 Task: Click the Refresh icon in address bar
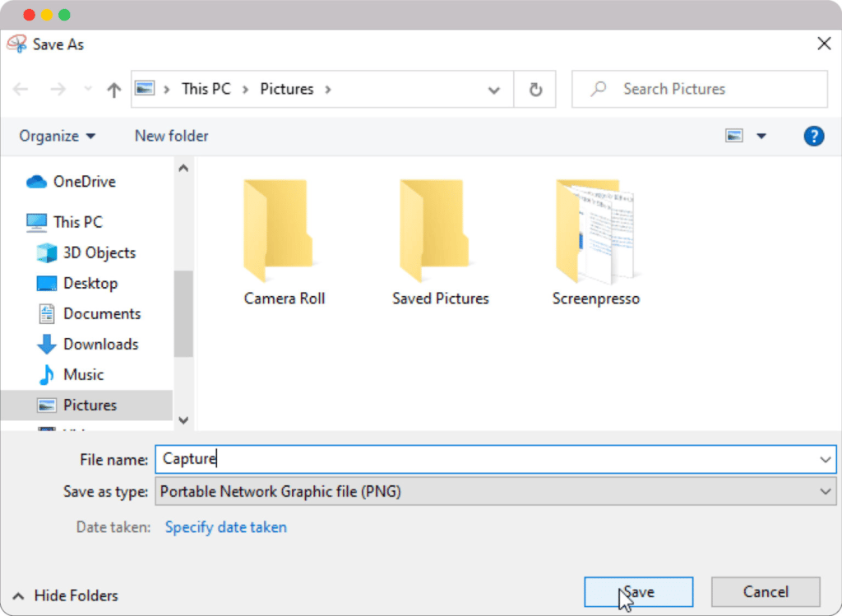[535, 90]
